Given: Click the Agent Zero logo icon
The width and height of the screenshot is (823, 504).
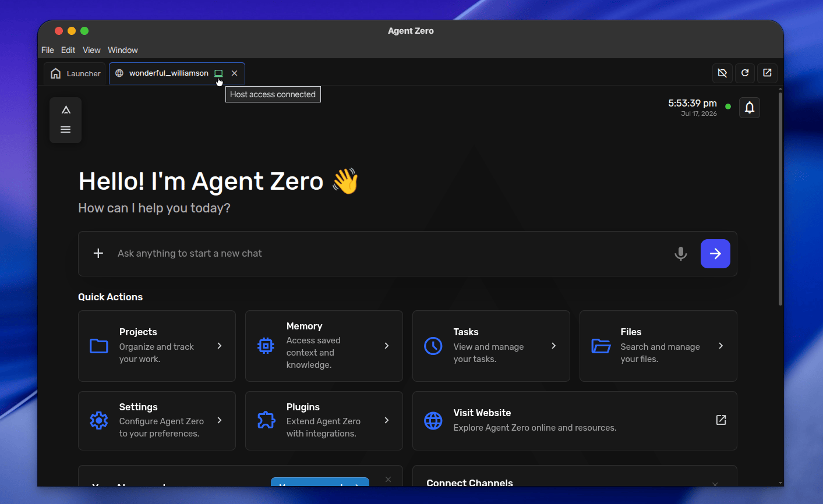Looking at the screenshot, I should (66, 110).
